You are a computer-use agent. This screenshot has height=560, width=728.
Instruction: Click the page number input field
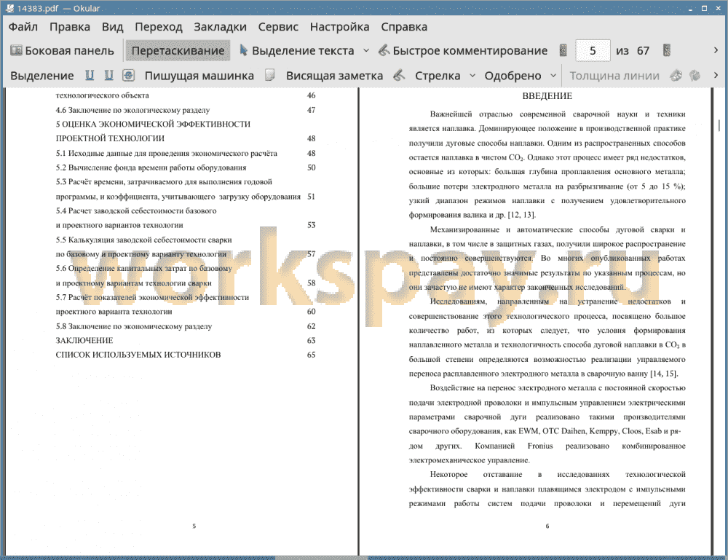click(x=593, y=51)
